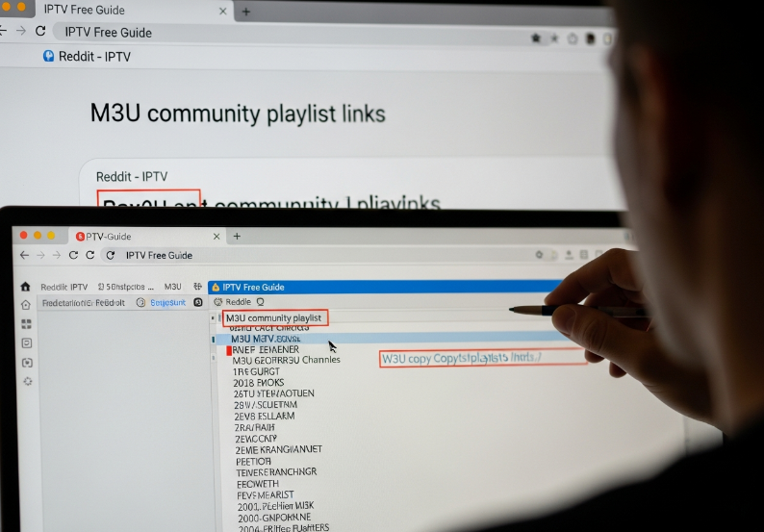Click the grid icon in lower window toolbar
This screenshot has width=764, height=532.
tap(584, 254)
